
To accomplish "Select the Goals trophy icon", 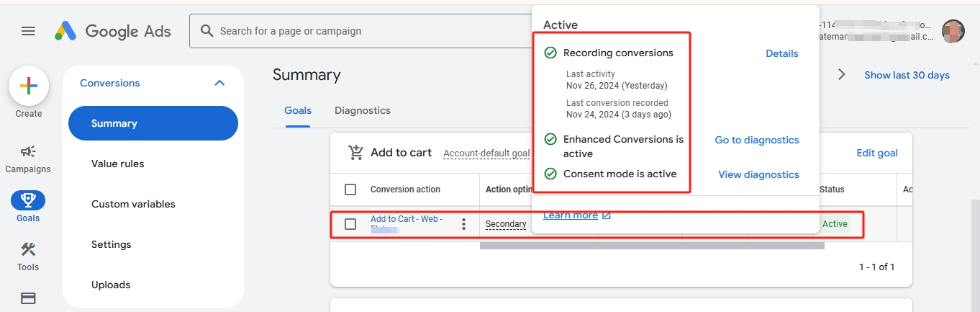I will click(x=28, y=200).
